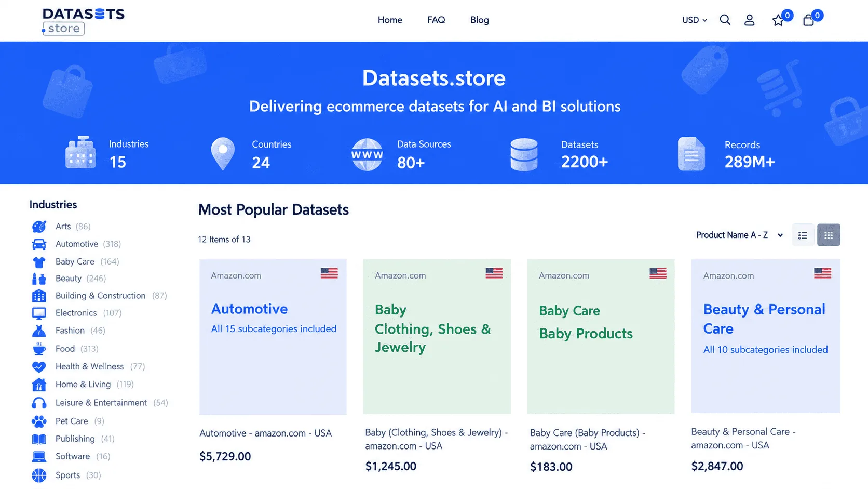This screenshot has width=868, height=489.
Task: Click the Automotive car icon in sidebar
Action: (x=39, y=244)
